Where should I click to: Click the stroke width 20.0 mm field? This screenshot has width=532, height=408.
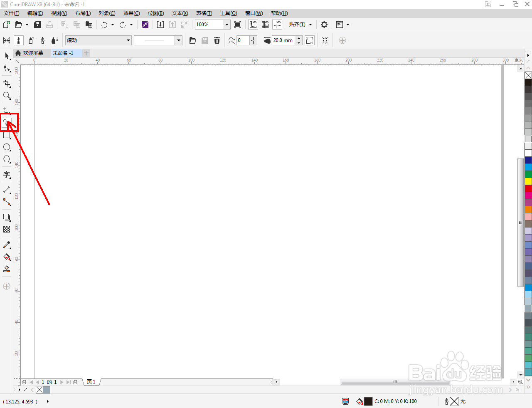(283, 40)
